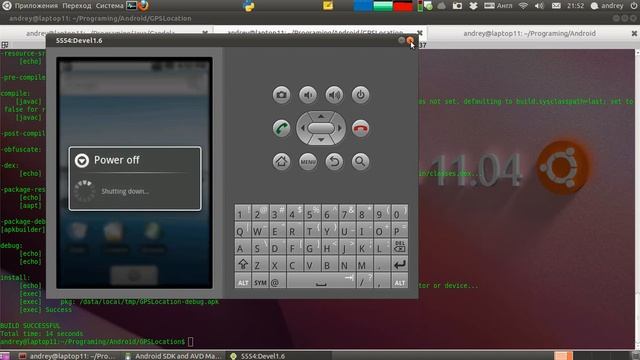Screen dimensions: 640x360
Task: Click the emulator search button
Action: click(x=360, y=162)
